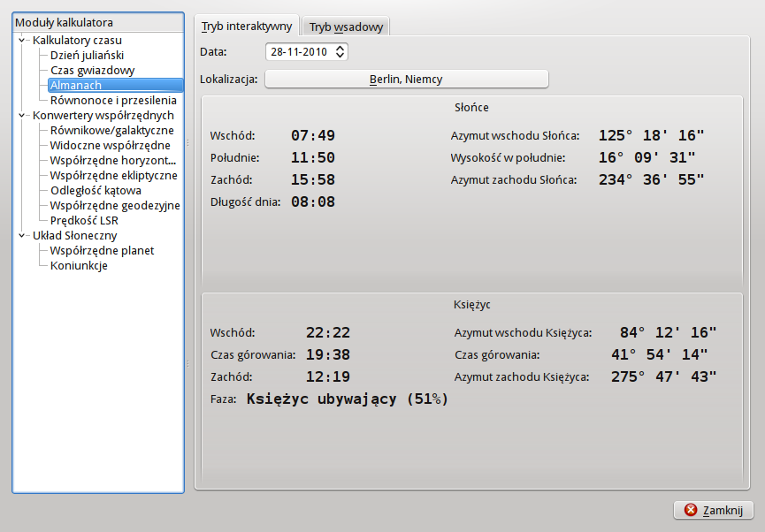The height and width of the screenshot is (532, 765).
Task: Click the Berlin, Niemcy location button
Action: click(x=407, y=80)
